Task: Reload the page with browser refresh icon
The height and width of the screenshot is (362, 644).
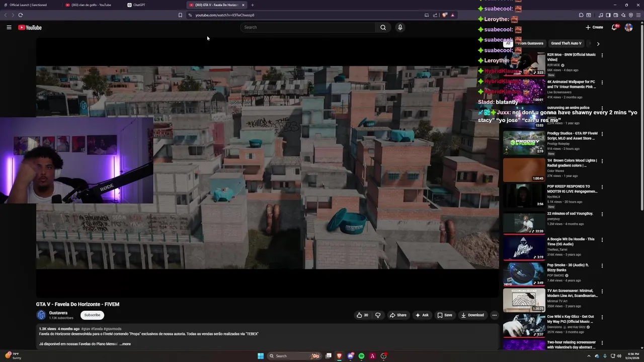Action: point(20,15)
